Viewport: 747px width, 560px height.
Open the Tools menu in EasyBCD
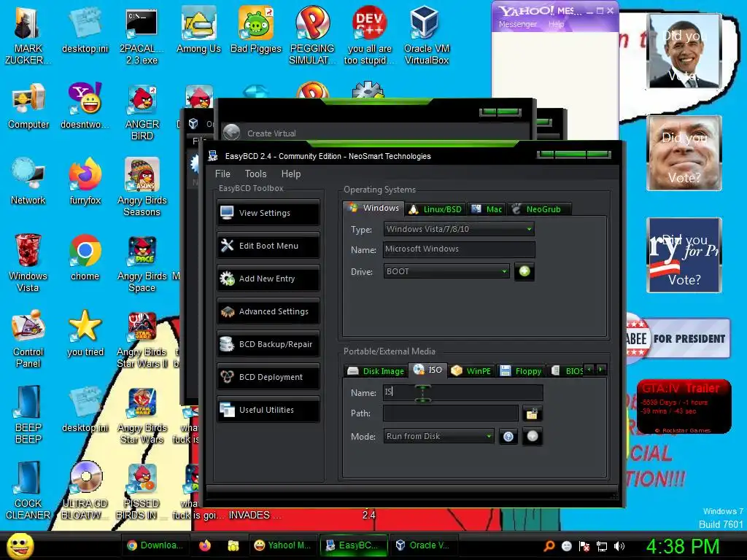click(x=256, y=174)
